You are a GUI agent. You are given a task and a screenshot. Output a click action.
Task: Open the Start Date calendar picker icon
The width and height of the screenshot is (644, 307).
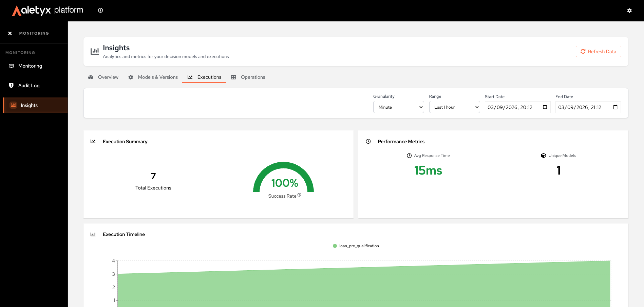(545, 107)
